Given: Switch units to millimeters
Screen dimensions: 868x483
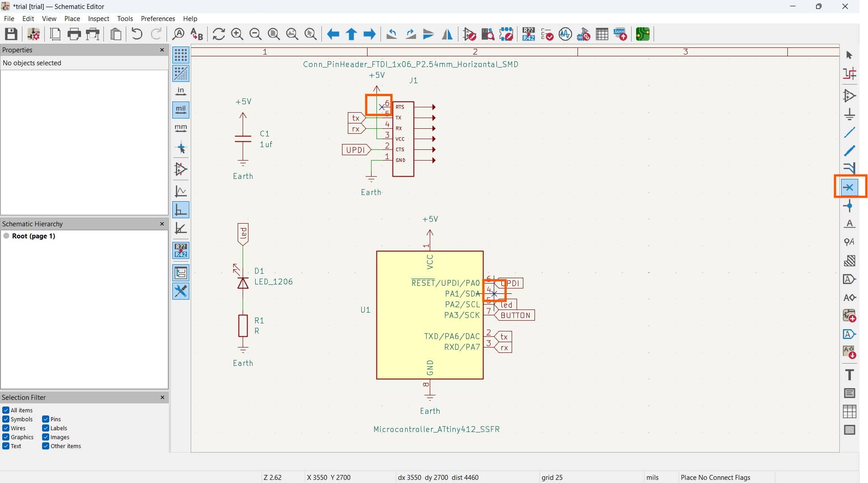Looking at the screenshot, I should point(180,128).
